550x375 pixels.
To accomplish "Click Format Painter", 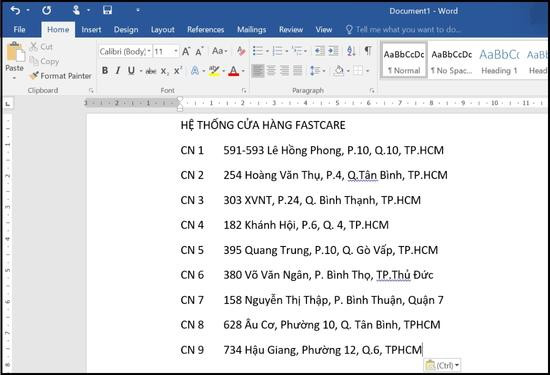I will (60, 76).
